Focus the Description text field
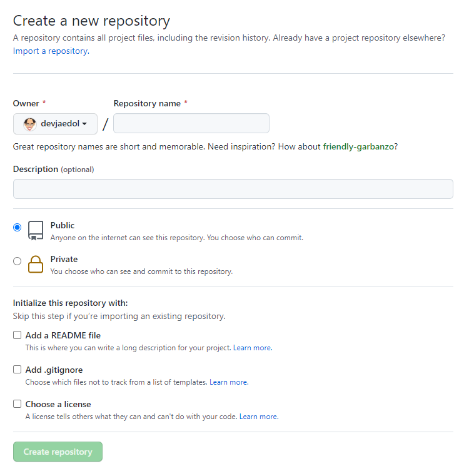The image size is (469, 476). pos(233,189)
